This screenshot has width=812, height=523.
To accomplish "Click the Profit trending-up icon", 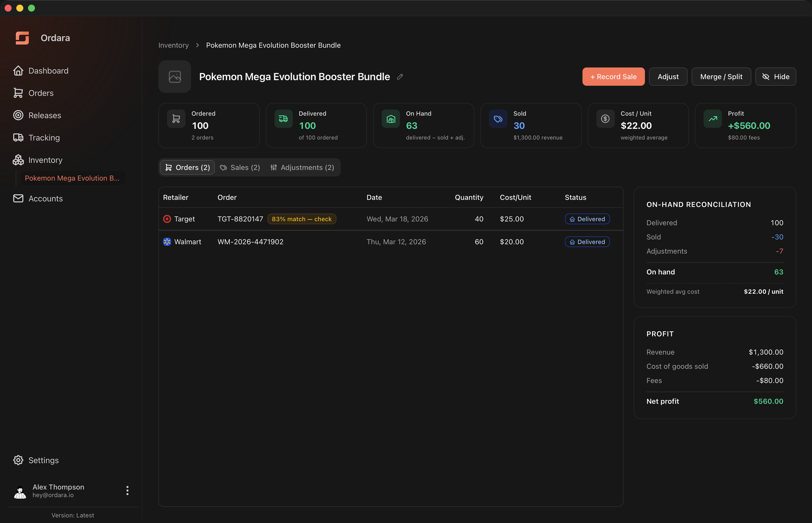I will 713,119.
